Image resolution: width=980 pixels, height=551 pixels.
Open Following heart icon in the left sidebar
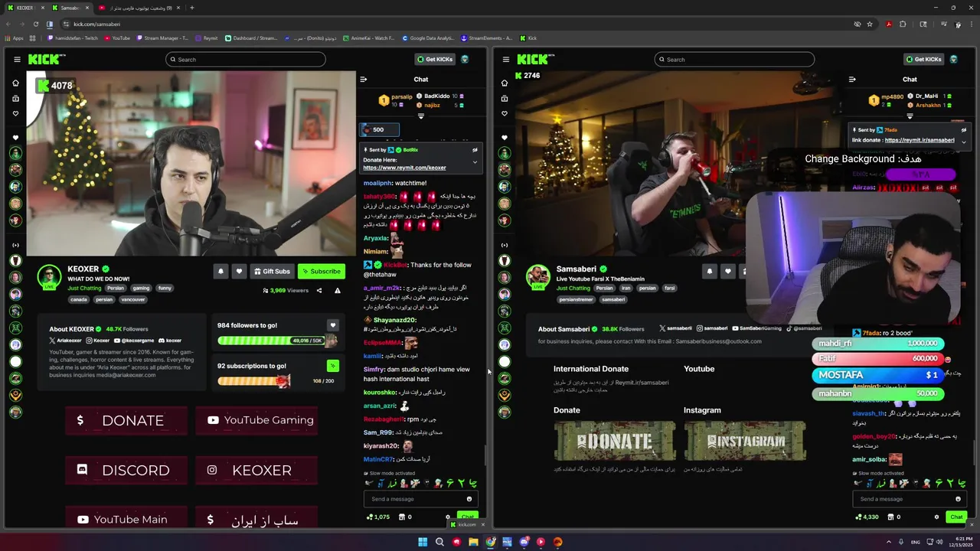coord(15,113)
